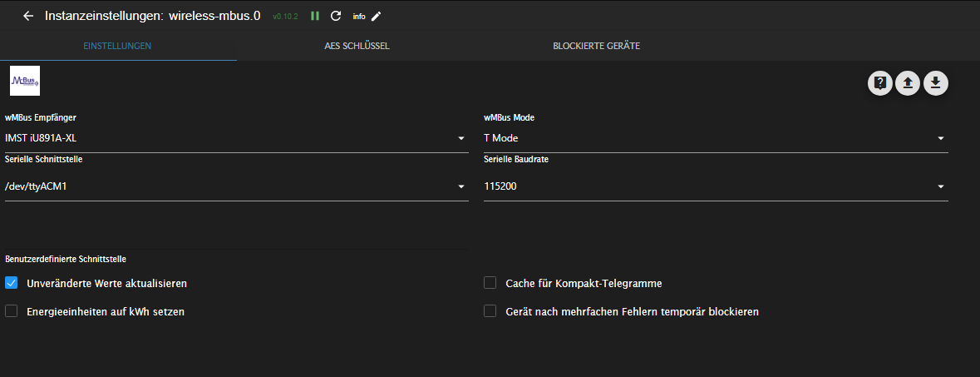Click the MBus adapter logo
Image resolution: width=980 pixels, height=377 pixels.
coord(25,81)
